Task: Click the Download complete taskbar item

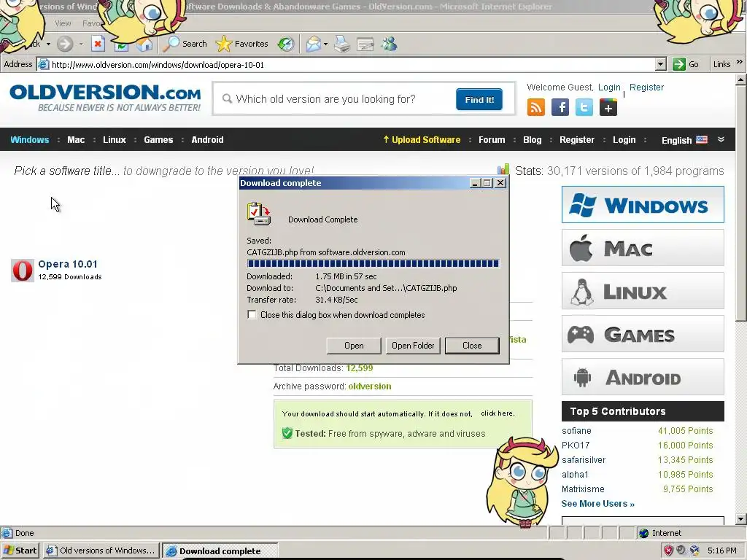Action: 220,551
